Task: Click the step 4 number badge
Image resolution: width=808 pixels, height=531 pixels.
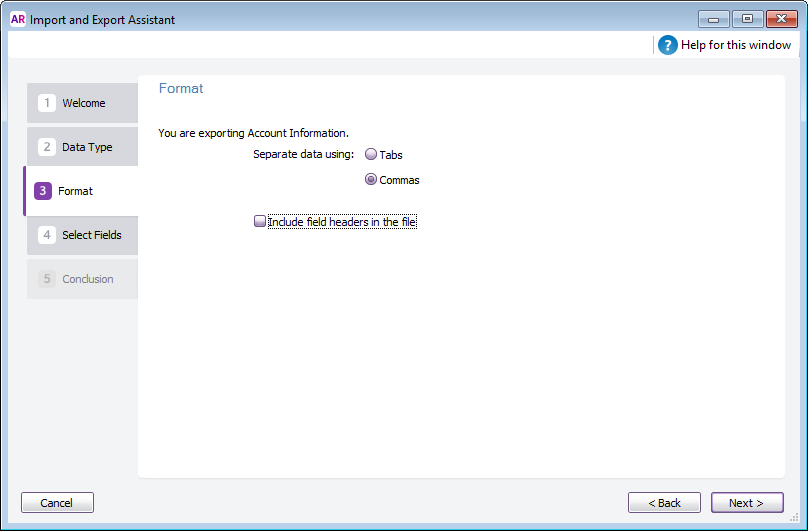Action: point(46,235)
